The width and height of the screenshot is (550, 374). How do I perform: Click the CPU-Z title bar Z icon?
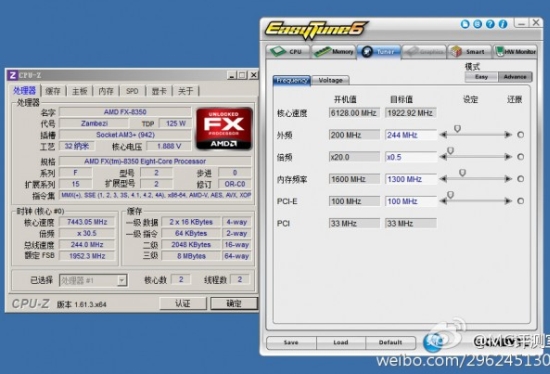click(x=13, y=75)
